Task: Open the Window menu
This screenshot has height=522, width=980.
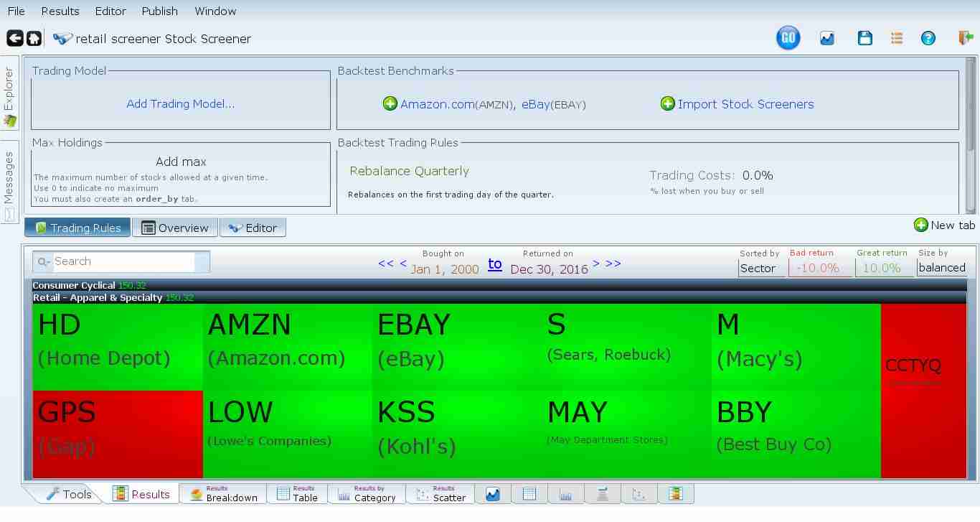Action: (215, 11)
